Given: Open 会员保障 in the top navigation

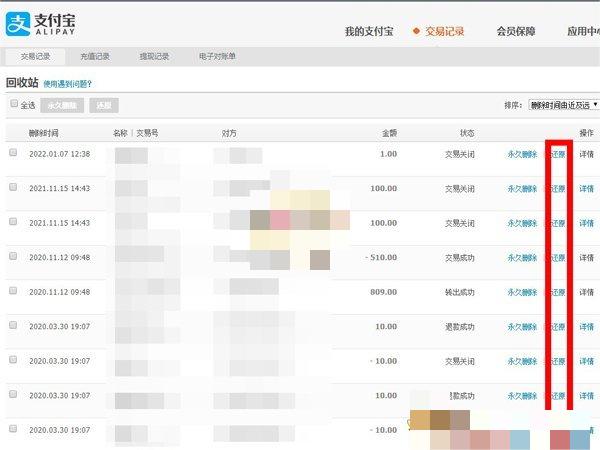Looking at the screenshot, I should pyautogui.click(x=519, y=31).
